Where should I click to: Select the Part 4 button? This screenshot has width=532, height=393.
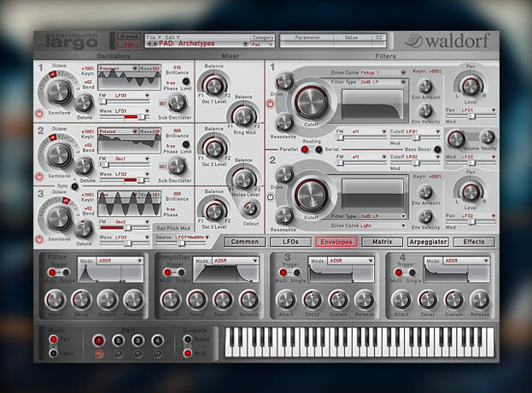pos(157,340)
